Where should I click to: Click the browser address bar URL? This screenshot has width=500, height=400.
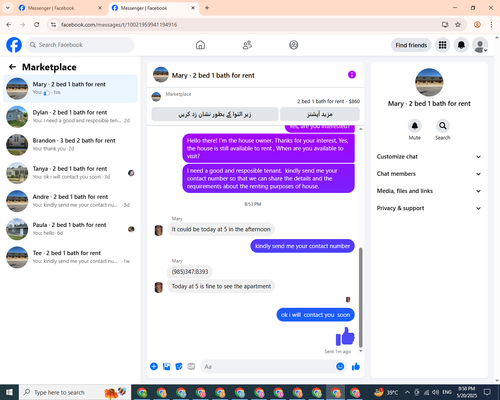pyautogui.click(x=119, y=25)
